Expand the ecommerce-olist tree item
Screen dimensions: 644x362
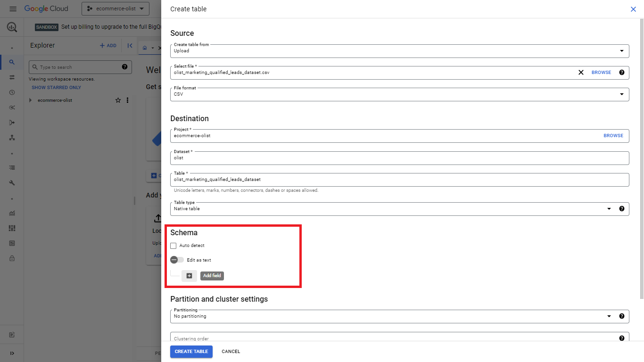31,100
